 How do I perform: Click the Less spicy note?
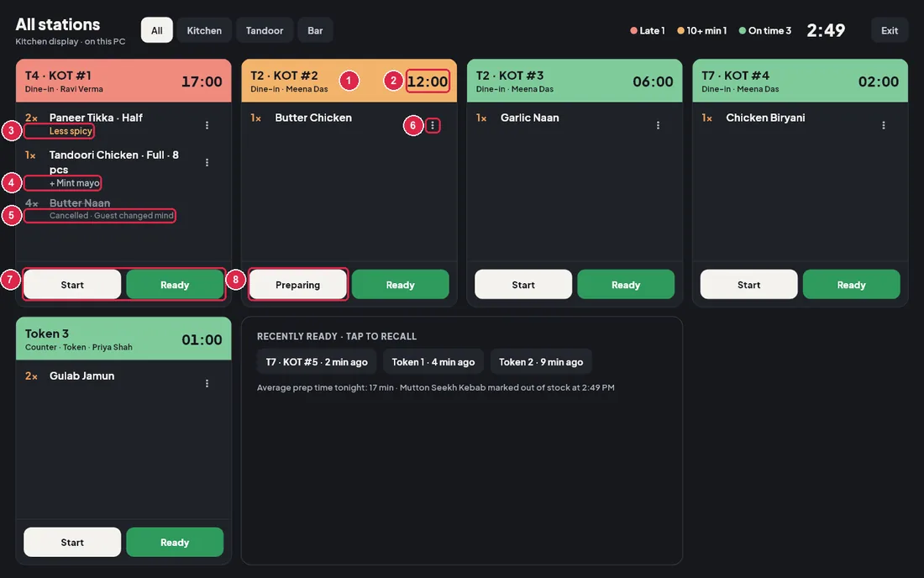(x=71, y=131)
